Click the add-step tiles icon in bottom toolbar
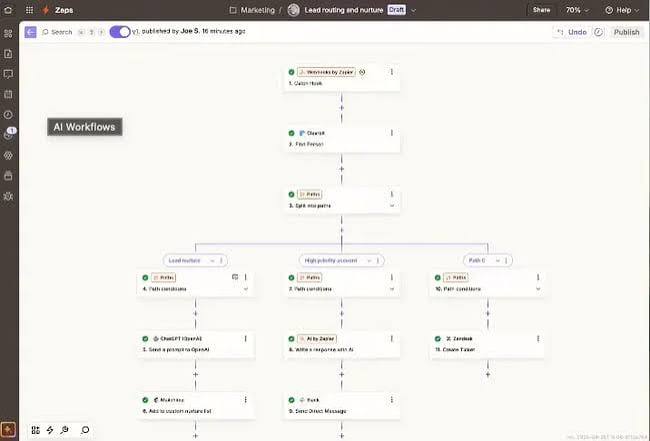650x441 pixels. point(36,430)
